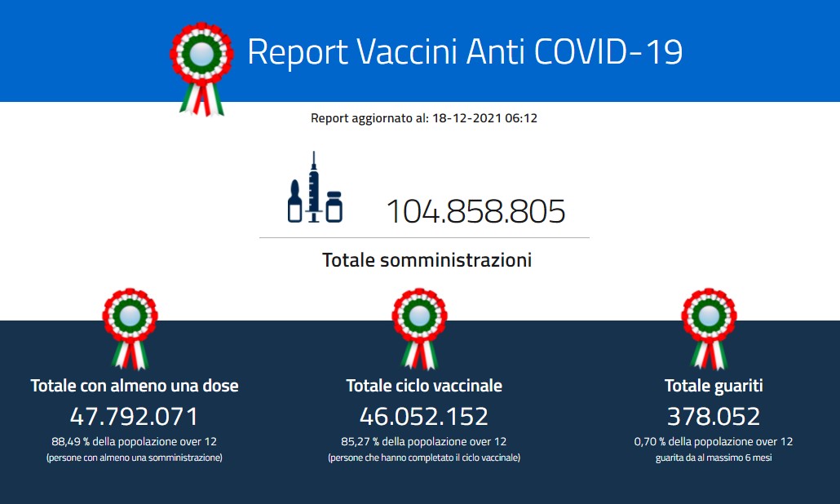Click the Totale guariti heading
This screenshot has width=840, height=504.
tap(714, 385)
